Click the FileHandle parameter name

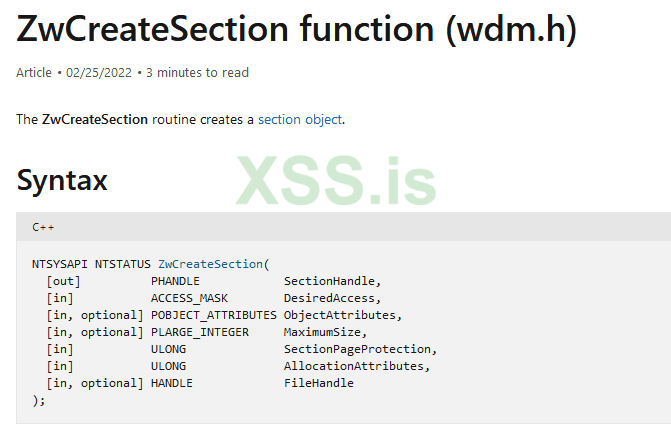[318, 383]
